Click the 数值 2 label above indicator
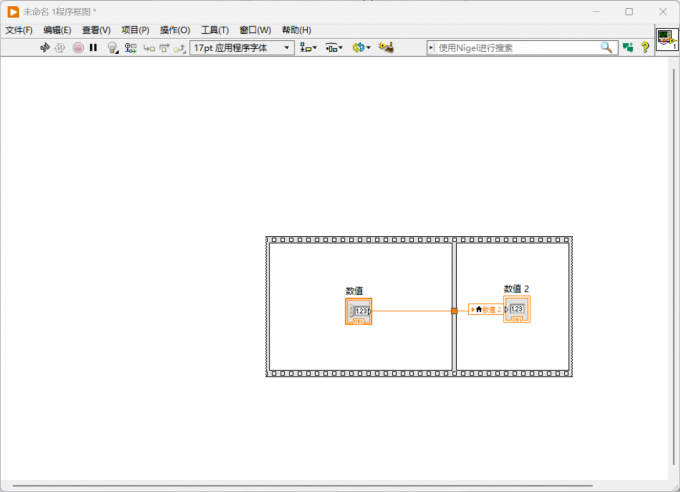The width and height of the screenshot is (680, 492). click(516, 289)
